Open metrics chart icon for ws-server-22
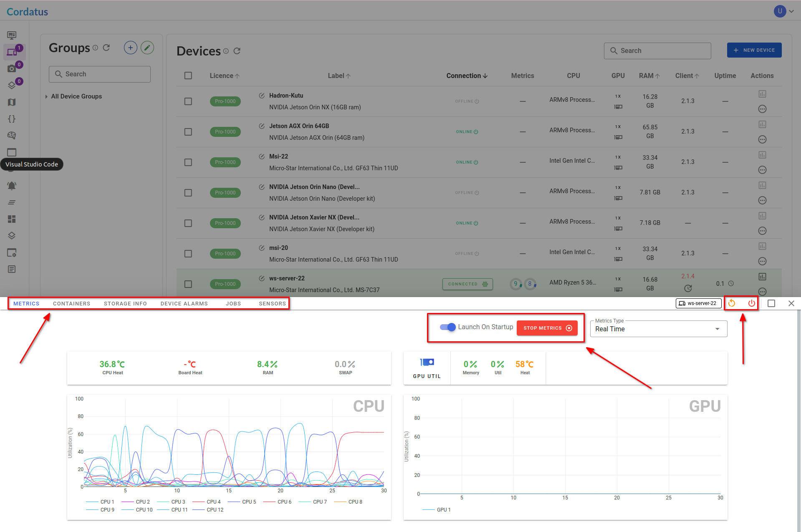Viewport: 801px width, 532px height. [762, 277]
